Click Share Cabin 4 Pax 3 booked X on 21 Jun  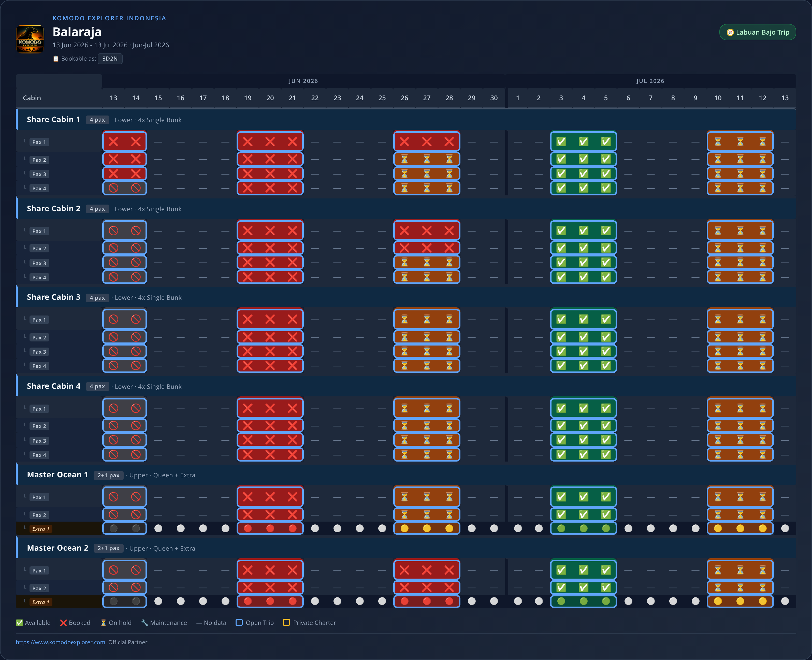(x=292, y=440)
